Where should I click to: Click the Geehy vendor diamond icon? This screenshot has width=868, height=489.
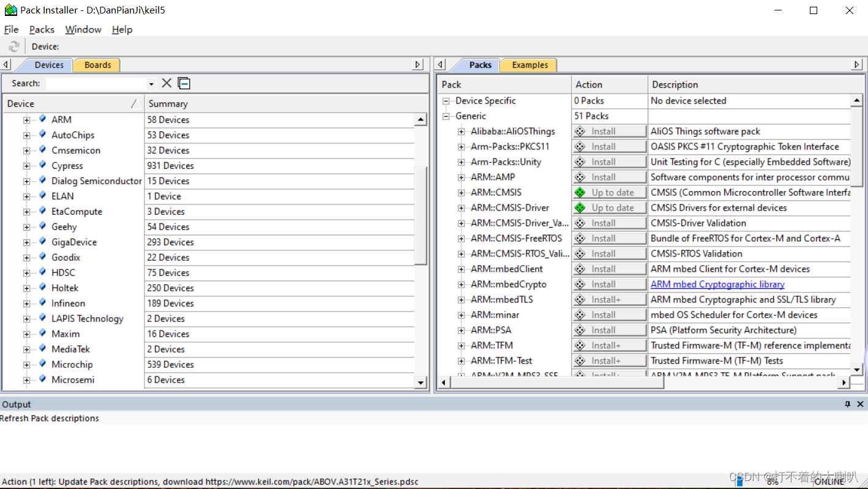(42, 226)
